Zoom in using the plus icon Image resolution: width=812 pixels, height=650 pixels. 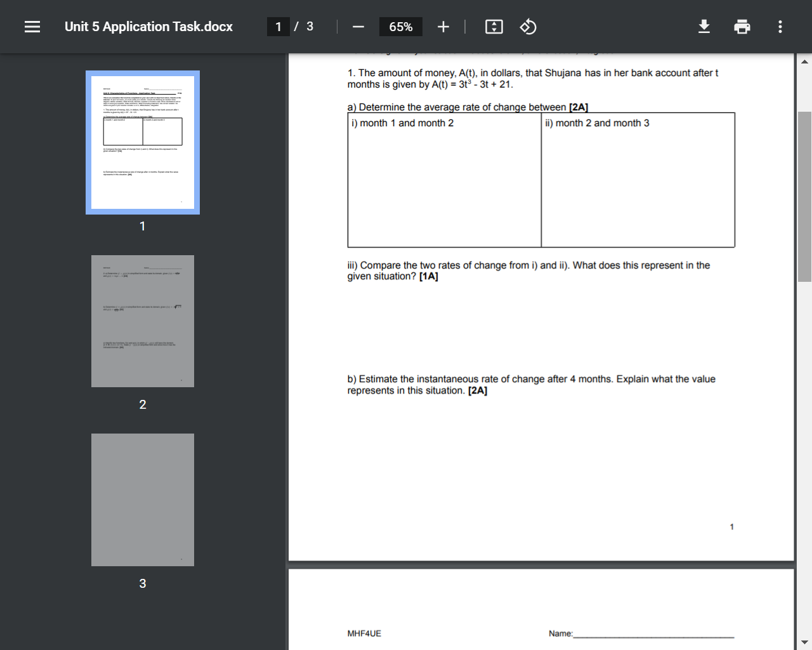(443, 27)
